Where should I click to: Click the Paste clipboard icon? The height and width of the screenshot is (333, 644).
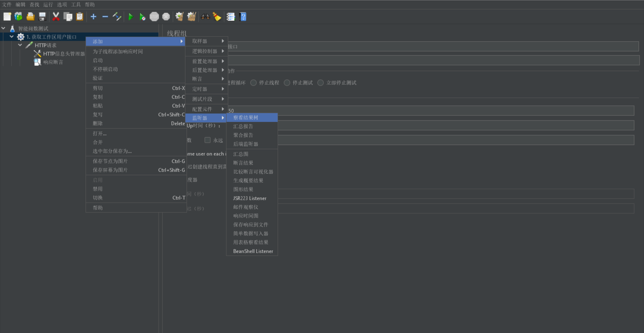click(x=79, y=16)
